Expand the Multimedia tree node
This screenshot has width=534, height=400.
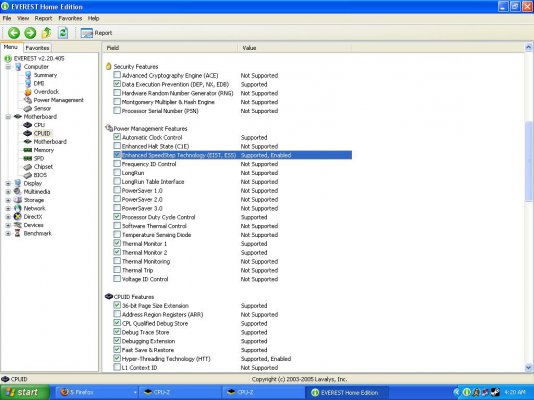[8, 192]
